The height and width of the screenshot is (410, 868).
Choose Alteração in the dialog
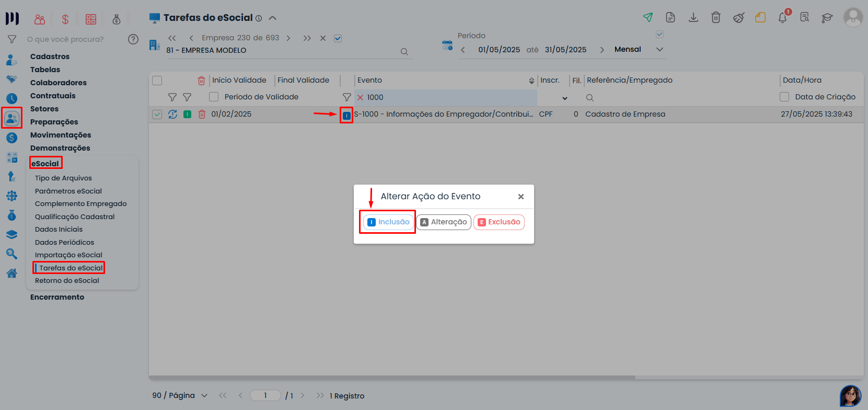click(x=444, y=222)
